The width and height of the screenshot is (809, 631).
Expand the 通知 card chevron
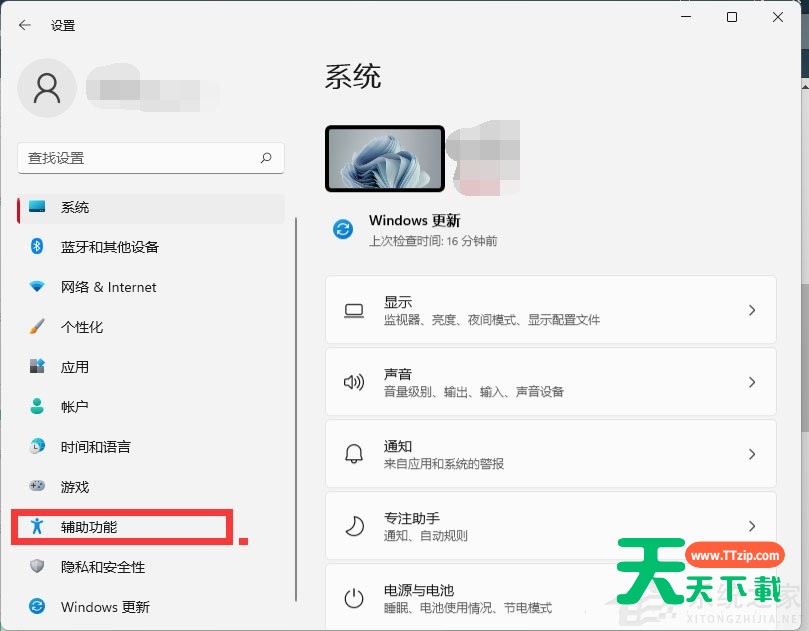[752, 454]
